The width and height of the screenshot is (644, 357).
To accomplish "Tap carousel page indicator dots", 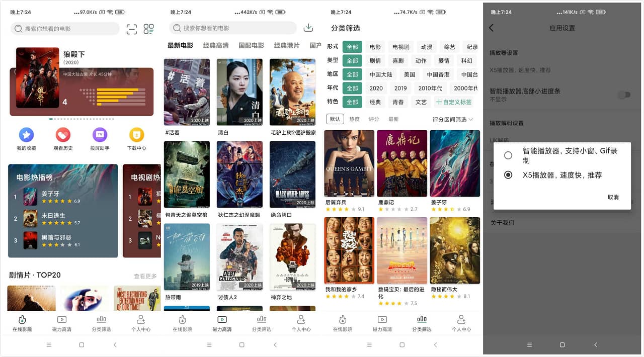I will 82,119.
